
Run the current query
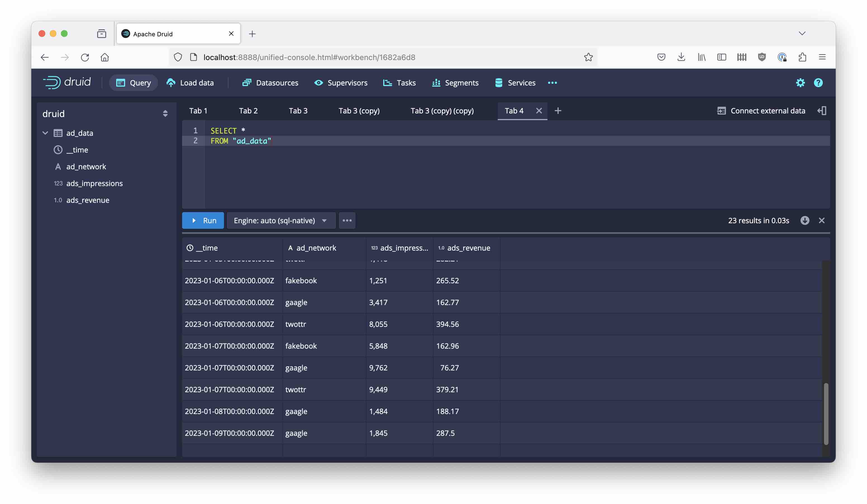(x=203, y=220)
